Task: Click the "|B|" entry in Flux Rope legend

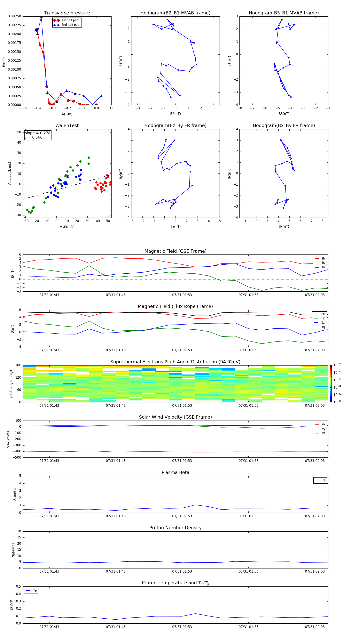Action: tap(320, 327)
